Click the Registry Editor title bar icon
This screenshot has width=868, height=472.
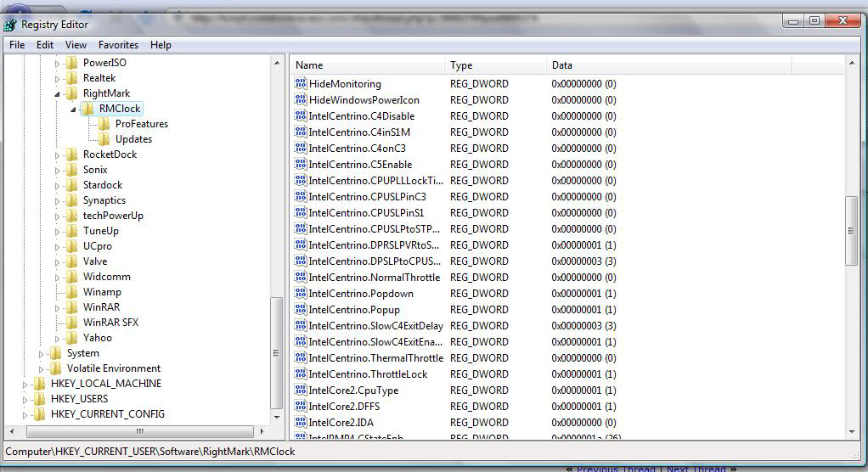coord(10,25)
